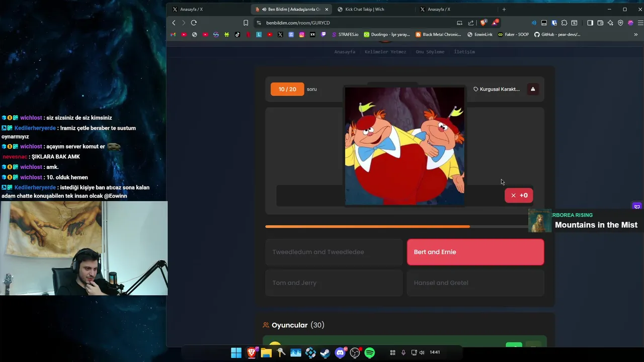Open Brave Wallet icon in toolbar
The width and height of the screenshot is (644, 362).
[600, 23]
